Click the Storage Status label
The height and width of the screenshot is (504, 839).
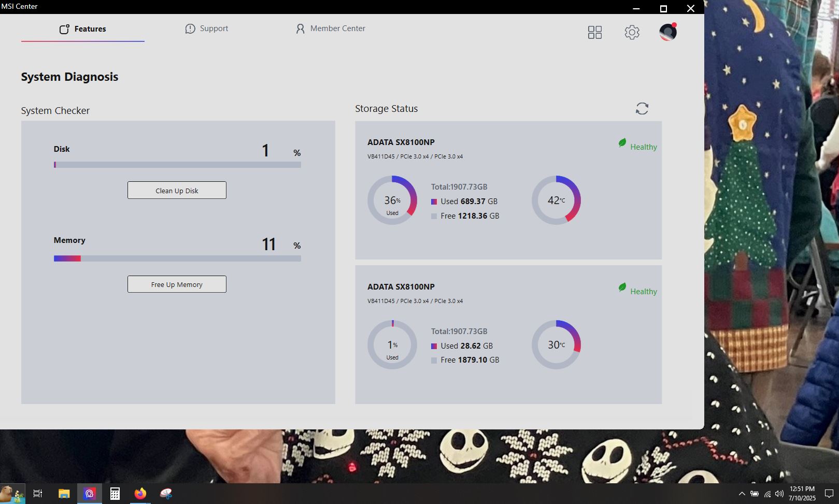386,109
